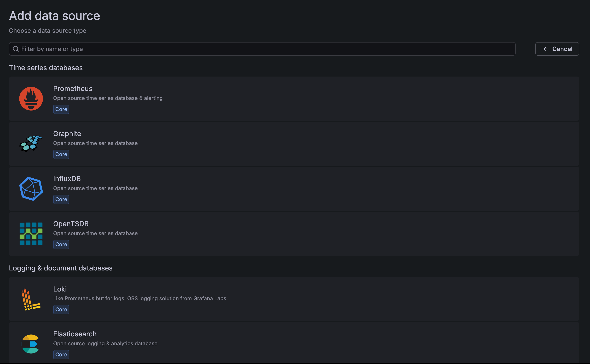This screenshot has height=364, width=590.
Task: Select the Graphite hexagon cluster icon
Action: coord(31,144)
